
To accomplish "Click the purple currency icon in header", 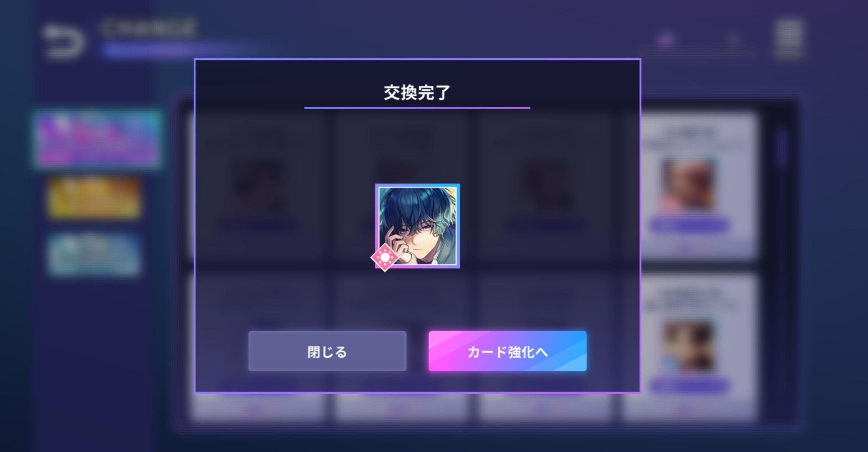I will (665, 40).
